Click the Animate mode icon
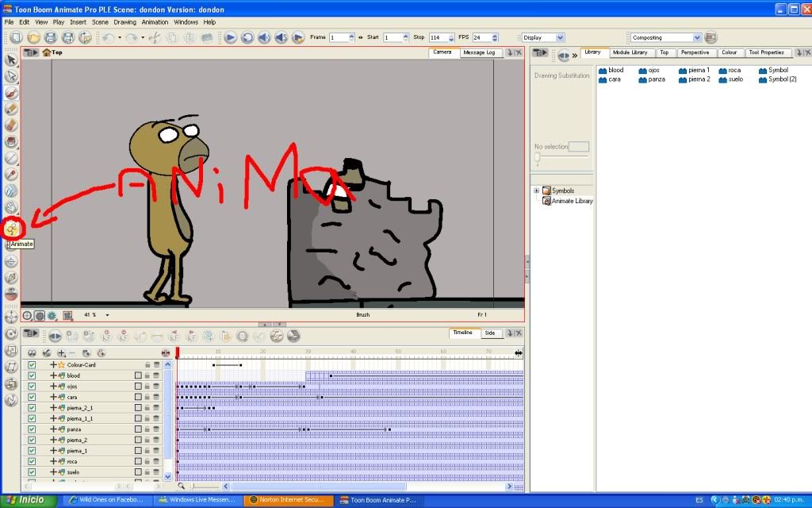The height and width of the screenshot is (508, 812). [x=11, y=228]
